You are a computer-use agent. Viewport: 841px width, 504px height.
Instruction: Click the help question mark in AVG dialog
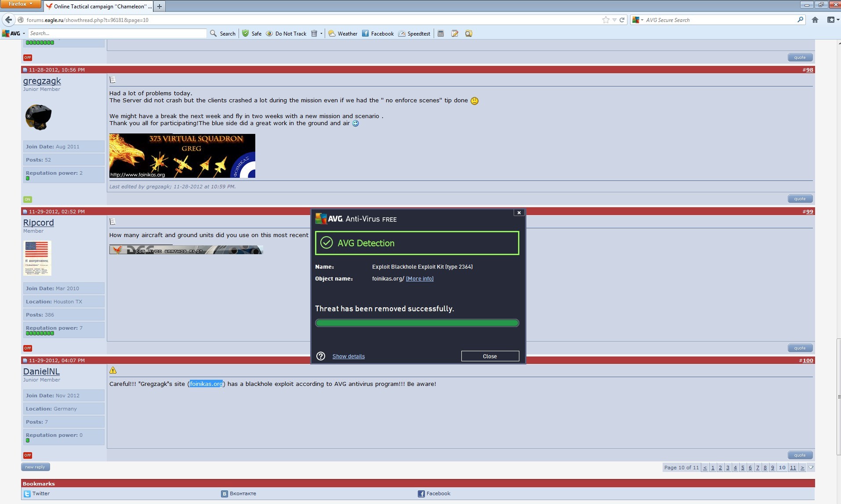click(321, 356)
